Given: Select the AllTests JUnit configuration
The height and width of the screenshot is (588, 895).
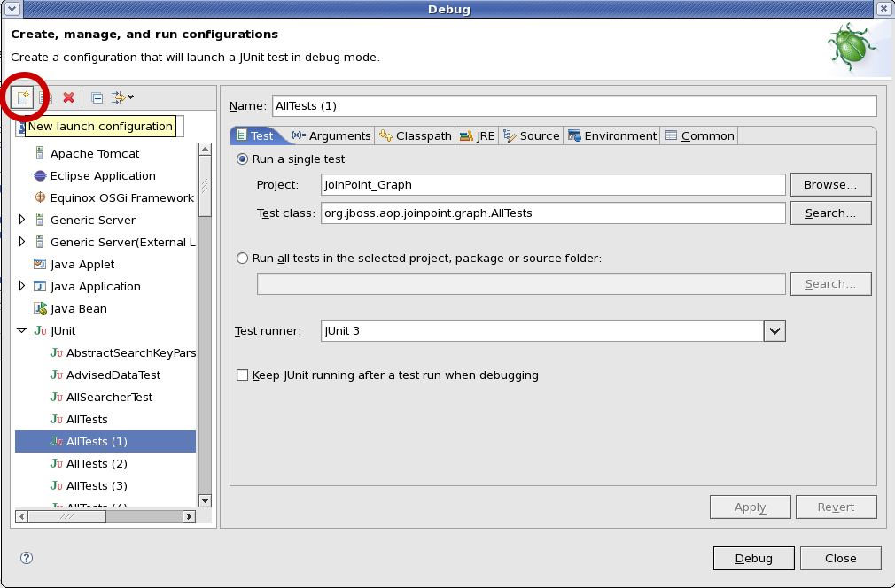Looking at the screenshot, I should [x=79, y=419].
